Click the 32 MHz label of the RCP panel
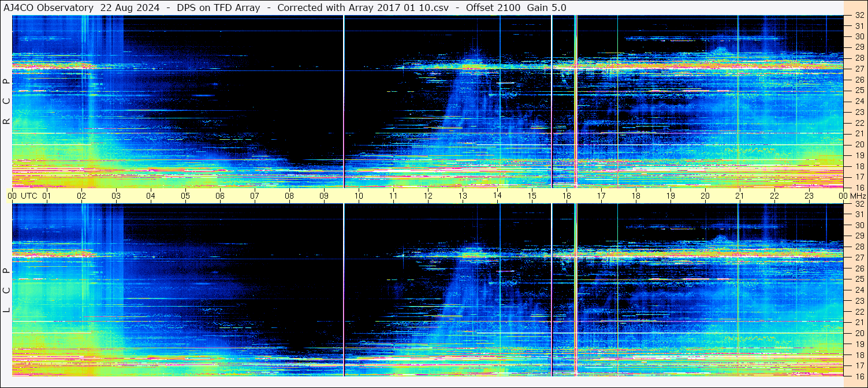 [x=859, y=16]
